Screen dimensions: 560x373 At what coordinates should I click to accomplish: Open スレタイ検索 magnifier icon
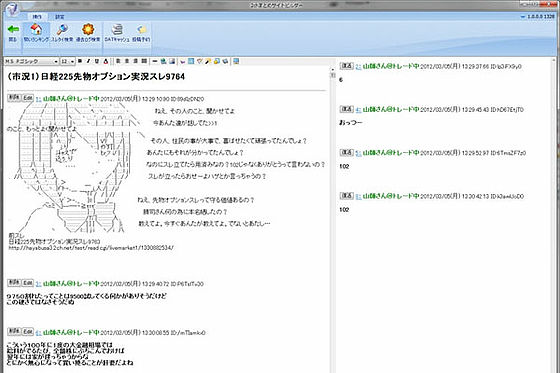click(x=62, y=33)
